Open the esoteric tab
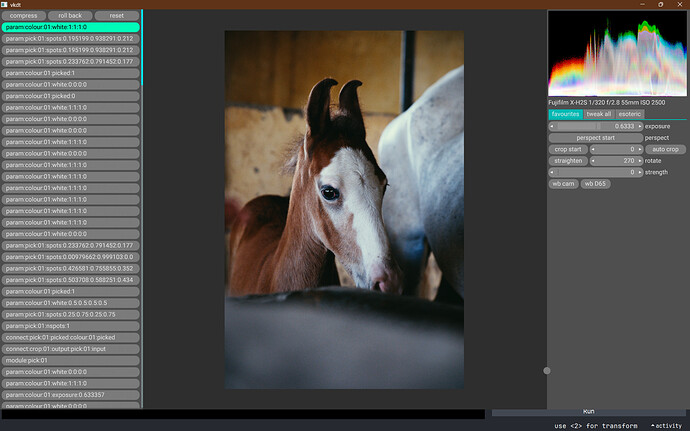Image resolution: width=690 pixels, height=431 pixels. [629, 114]
